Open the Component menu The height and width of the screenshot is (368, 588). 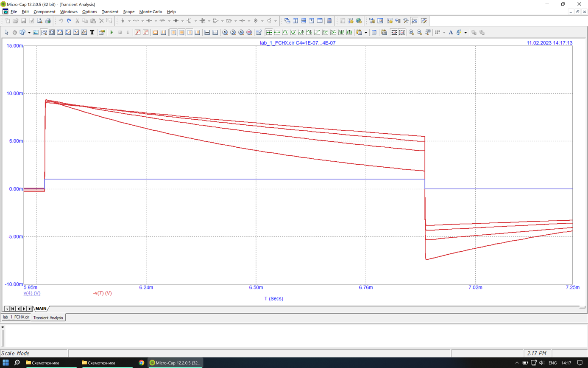pyautogui.click(x=45, y=11)
